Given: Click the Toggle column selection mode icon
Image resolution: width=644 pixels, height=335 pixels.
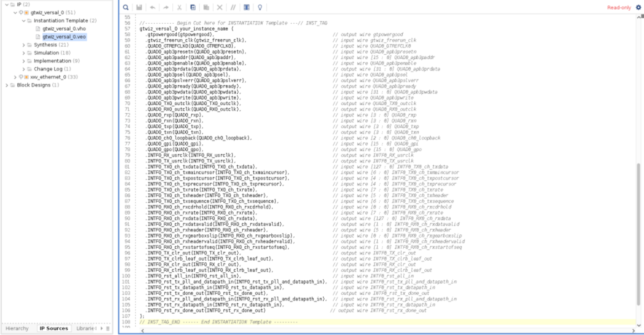Looking at the screenshot, I should [246, 7].
